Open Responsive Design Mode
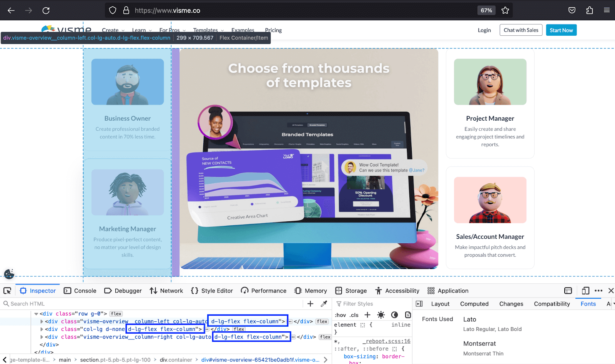Image resolution: width=615 pixels, height=364 pixels. tap(585, 291)
